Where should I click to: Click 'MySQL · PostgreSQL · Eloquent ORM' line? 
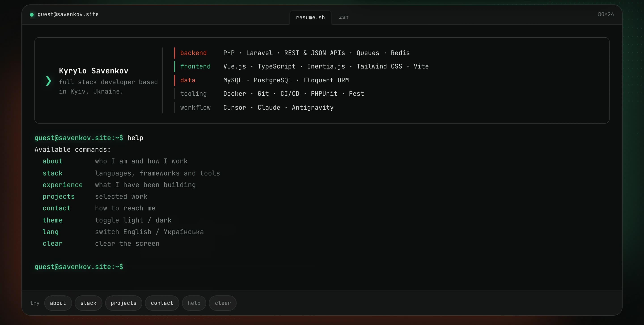(286, 80)
